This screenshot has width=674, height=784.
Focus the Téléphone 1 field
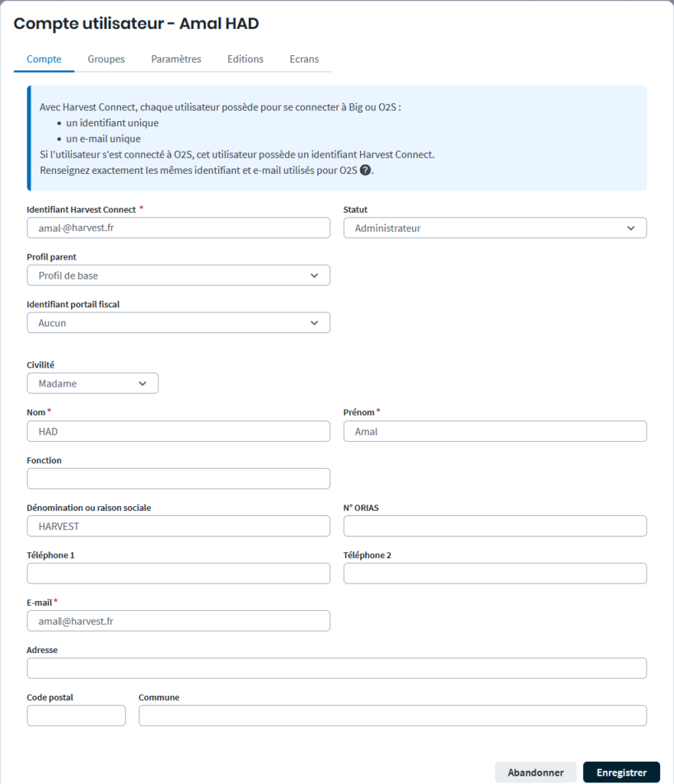(178, 573)
